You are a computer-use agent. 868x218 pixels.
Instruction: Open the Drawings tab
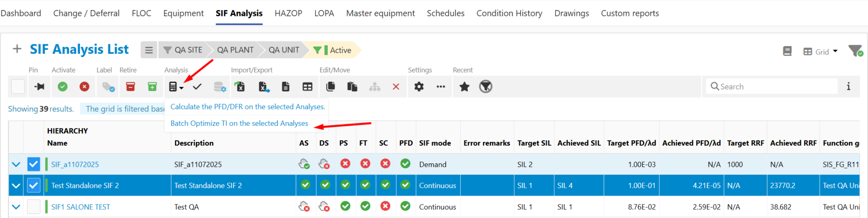pyautogui.click(x=572, y=13)
